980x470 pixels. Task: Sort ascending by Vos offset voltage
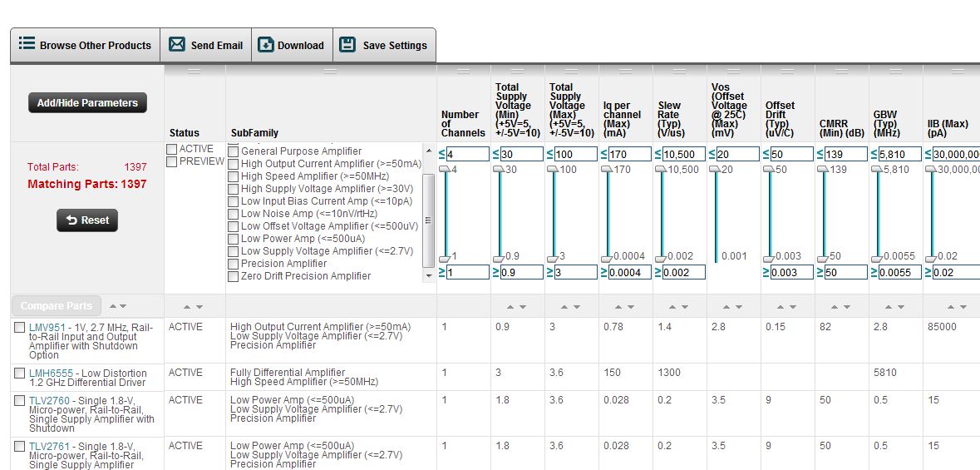[x=726, y=307]
